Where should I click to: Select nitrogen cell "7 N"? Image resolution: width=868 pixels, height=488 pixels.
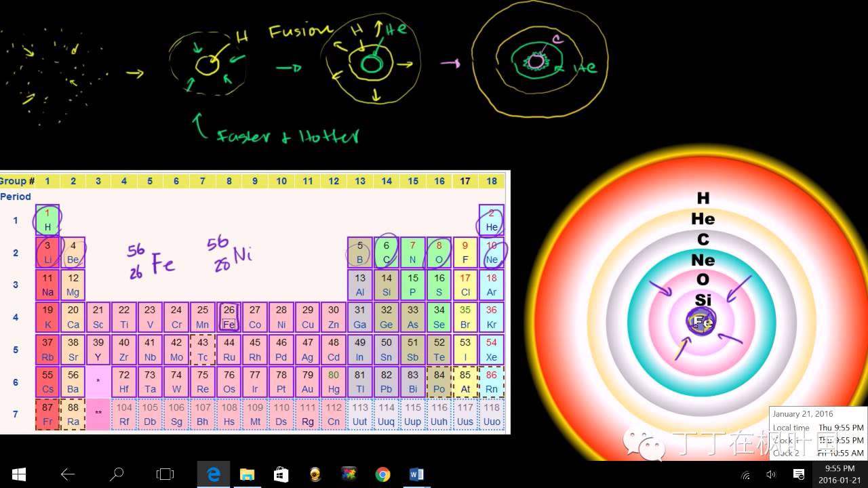pyautogui.click(x=412, y=253)
